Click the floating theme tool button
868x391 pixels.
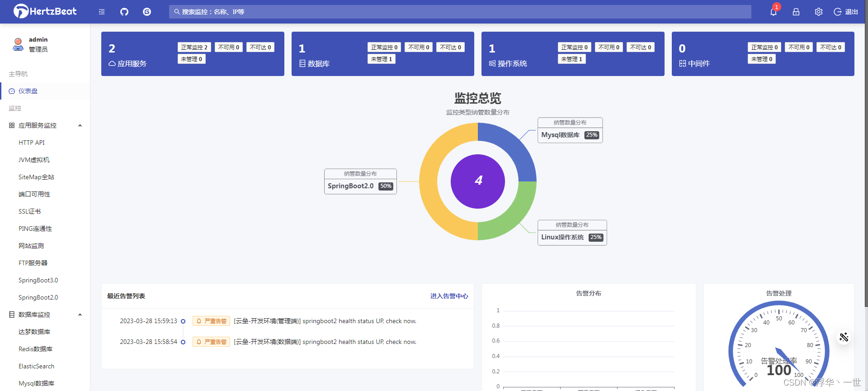(844, 337)
